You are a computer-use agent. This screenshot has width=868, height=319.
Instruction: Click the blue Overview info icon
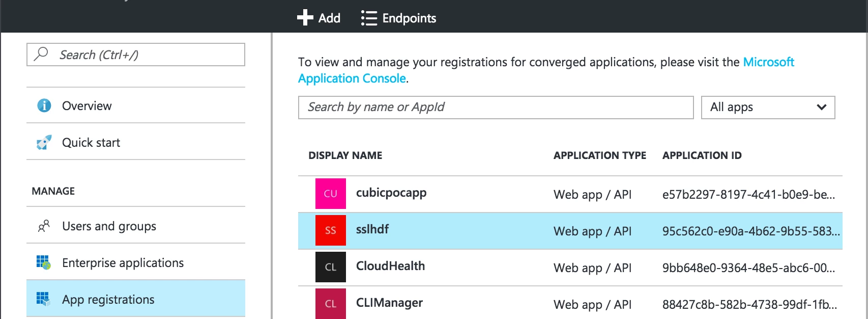coord(44,105)
